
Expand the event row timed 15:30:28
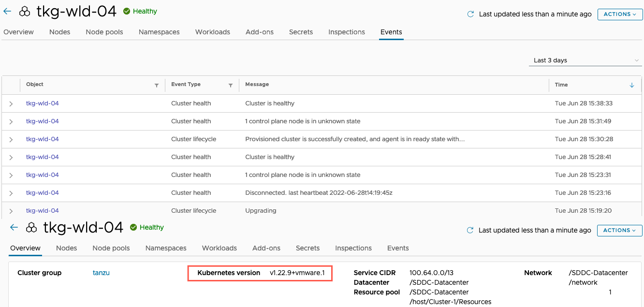[11, 139]
